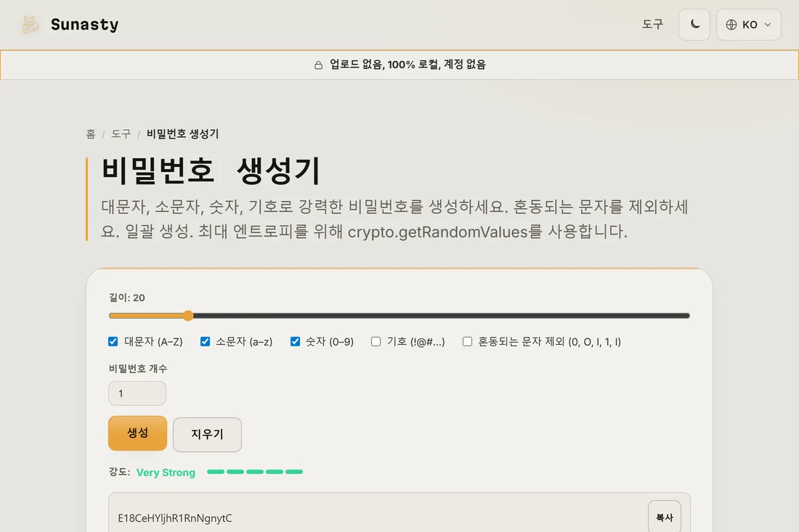Click the generated password E18CeHYljhR1RnNgnytC
Image resolution: width=799 pixels, height=532 pixels.
click(x=175, y=518)
